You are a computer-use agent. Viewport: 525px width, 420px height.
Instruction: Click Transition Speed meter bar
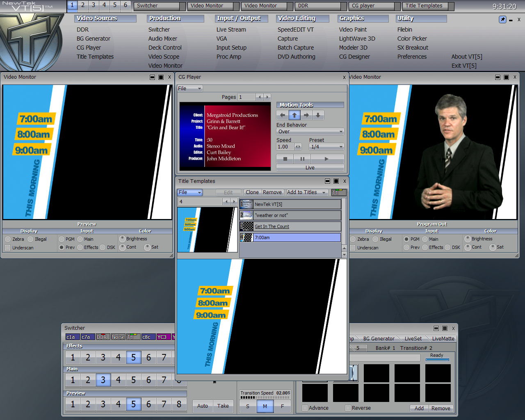(x=265, y=397)
